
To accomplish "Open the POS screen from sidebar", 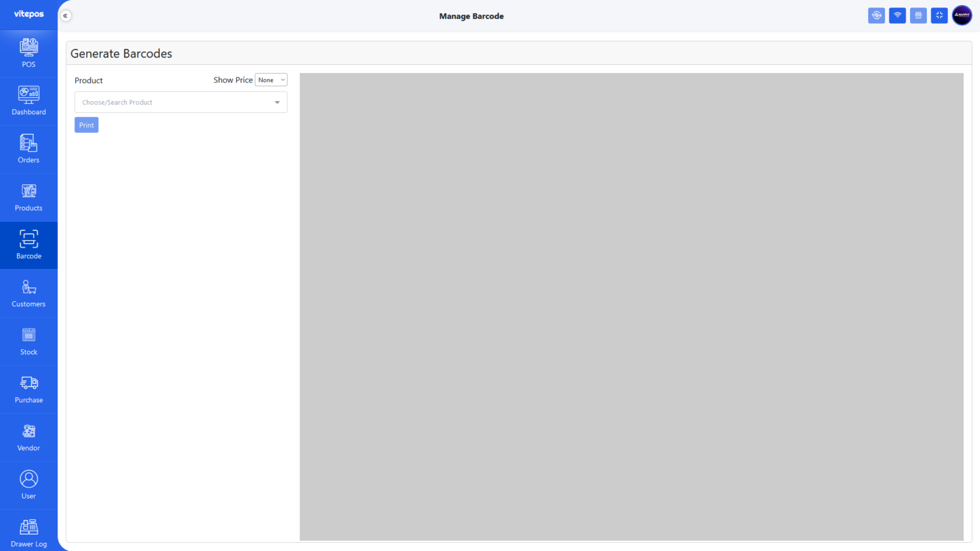I will [29, 53].
